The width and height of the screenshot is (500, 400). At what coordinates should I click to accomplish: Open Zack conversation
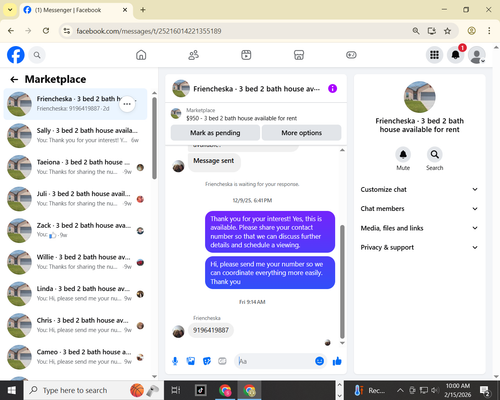[x=75, y=230]
